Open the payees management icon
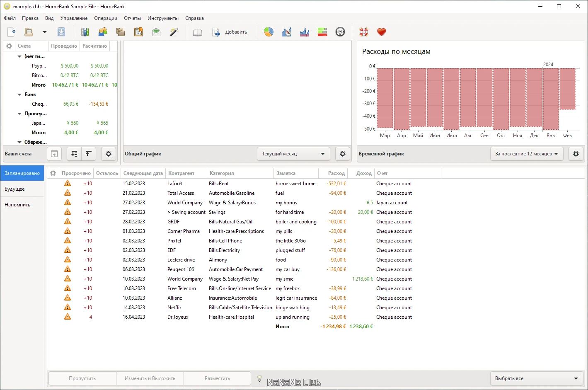 (103, 32)
